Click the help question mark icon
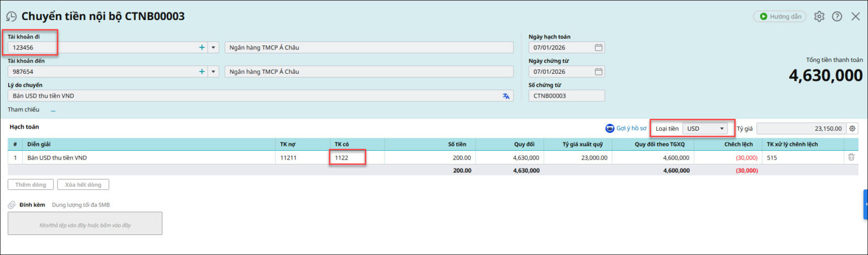The image size is (868, 255). tap(837, 17)
